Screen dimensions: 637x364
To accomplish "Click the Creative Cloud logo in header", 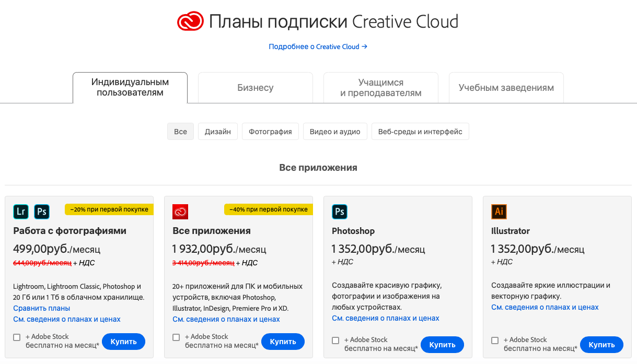I will 191,21.
